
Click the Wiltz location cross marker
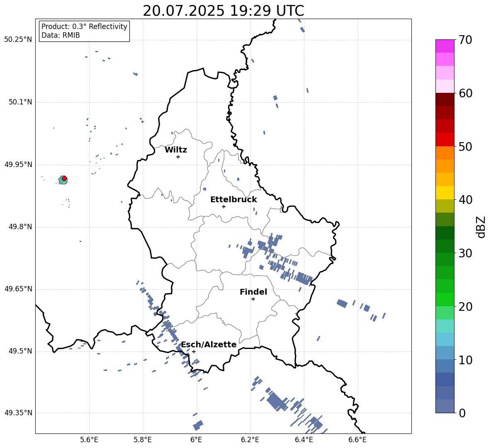pos(178,157)
